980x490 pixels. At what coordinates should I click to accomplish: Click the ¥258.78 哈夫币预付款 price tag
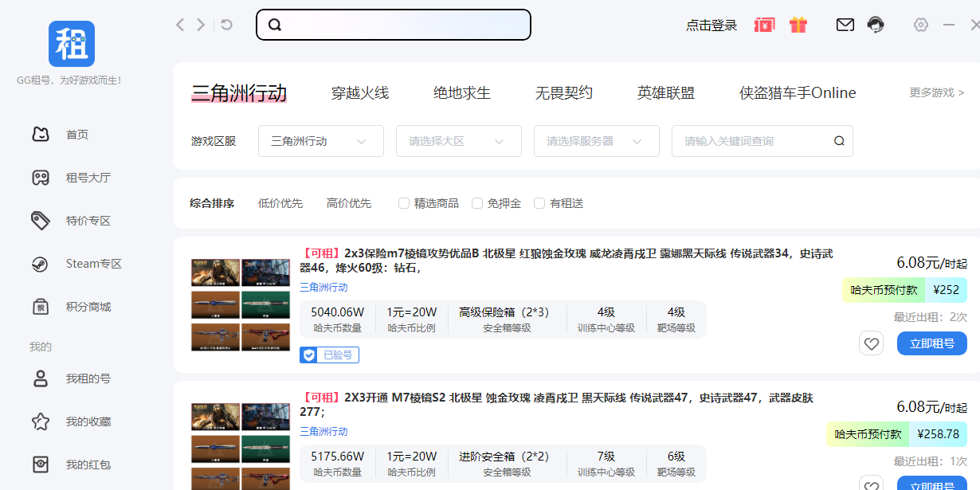point(897,434)
